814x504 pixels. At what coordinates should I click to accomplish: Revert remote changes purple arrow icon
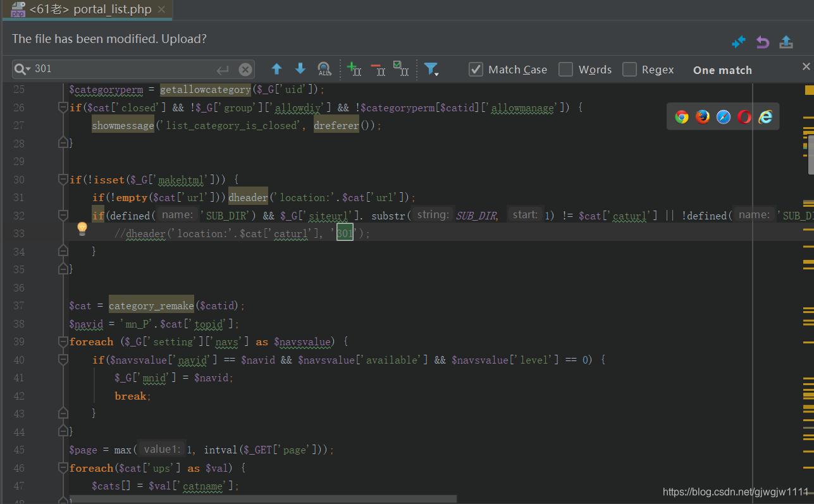[763, 42]
